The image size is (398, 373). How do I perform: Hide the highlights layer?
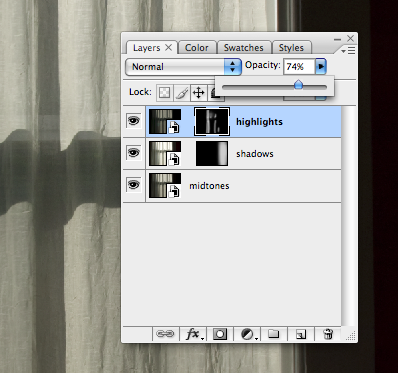[134, 121]
